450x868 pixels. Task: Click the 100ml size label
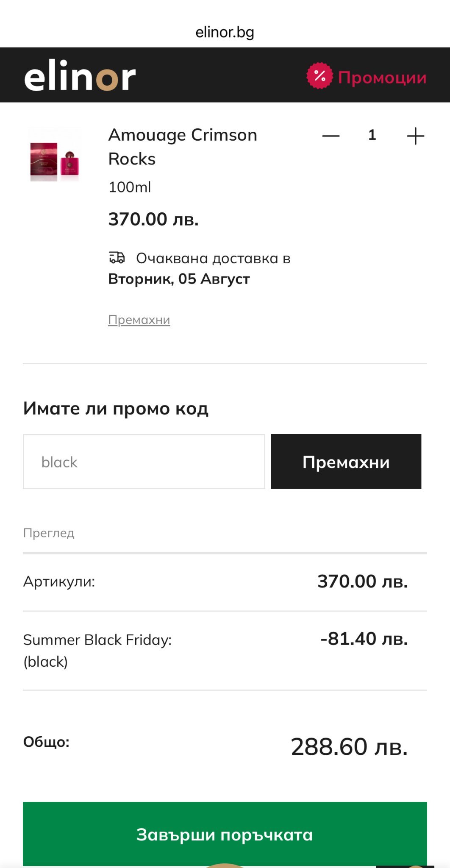point(130,187)
